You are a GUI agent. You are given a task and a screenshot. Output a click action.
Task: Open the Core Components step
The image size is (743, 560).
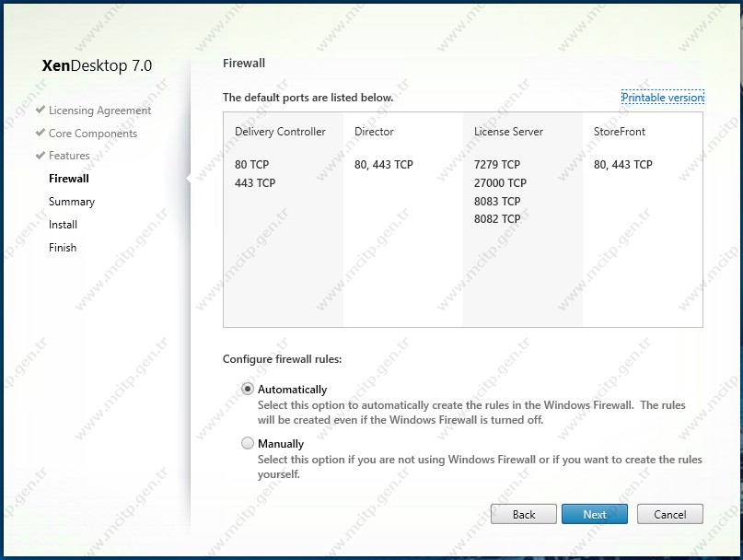click(x=93, y=134)
